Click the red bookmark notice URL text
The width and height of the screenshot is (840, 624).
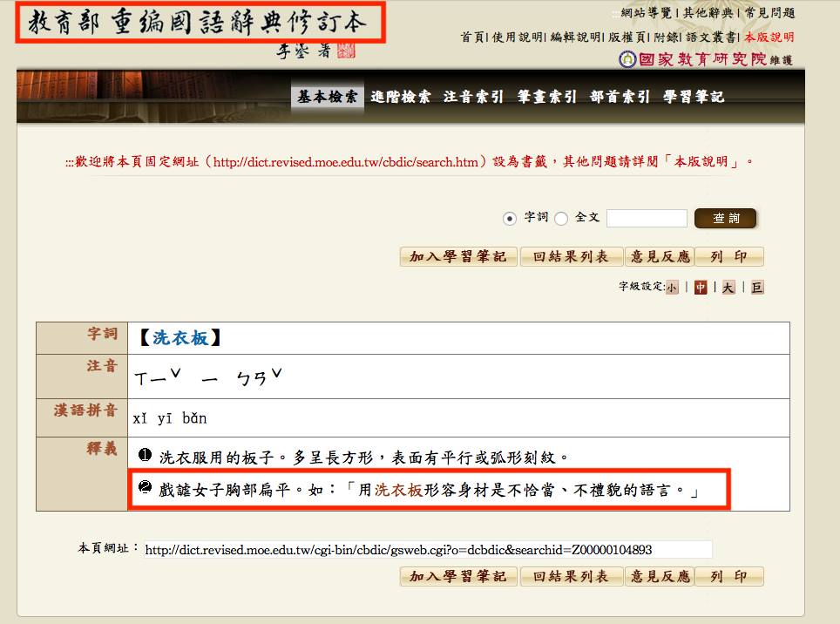(346, 162)
